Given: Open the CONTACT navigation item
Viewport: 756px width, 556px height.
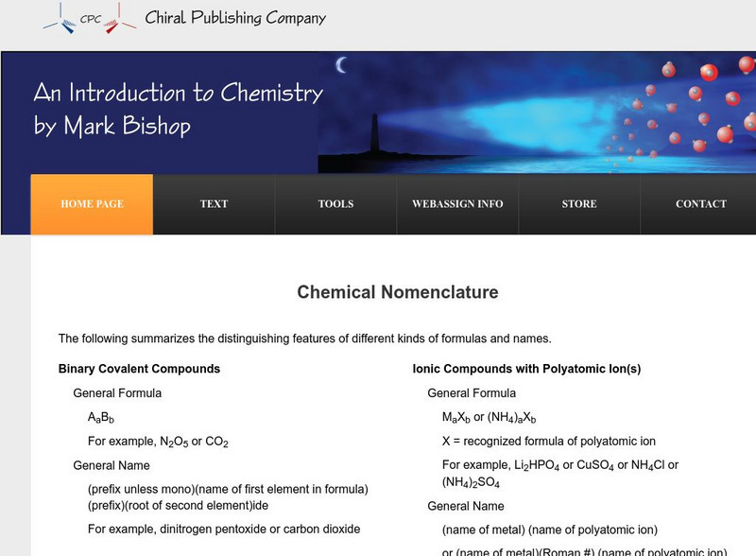Looking at the screenshot, I should 701,204.
